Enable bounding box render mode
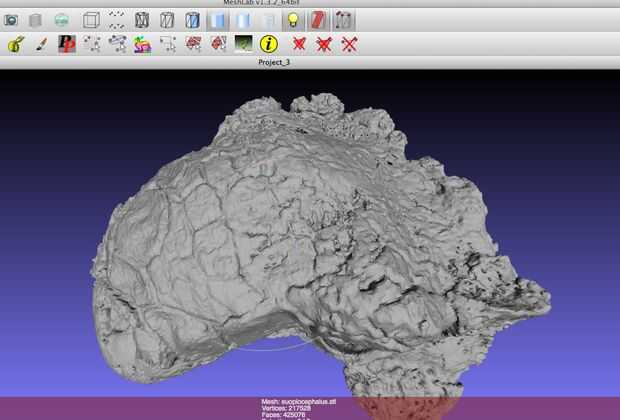The height and width of the screenshot is (420, 620). click(91, 19)
